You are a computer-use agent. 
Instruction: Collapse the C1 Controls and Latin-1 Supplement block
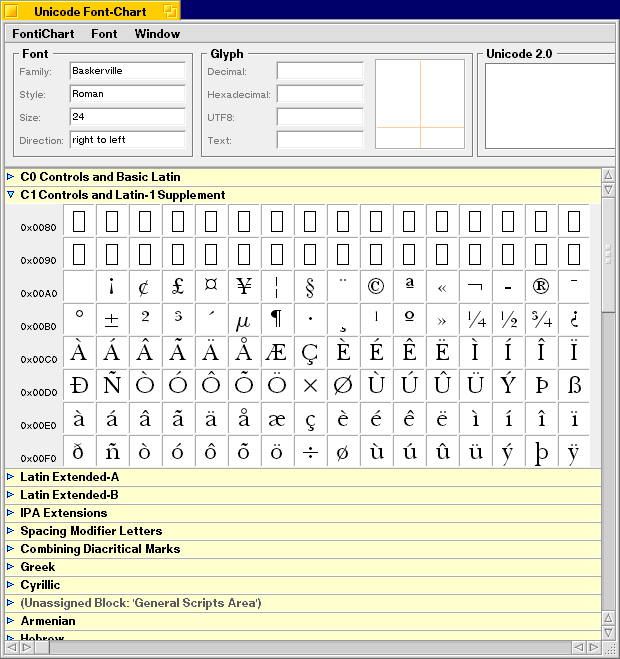[x=11, y=195]
